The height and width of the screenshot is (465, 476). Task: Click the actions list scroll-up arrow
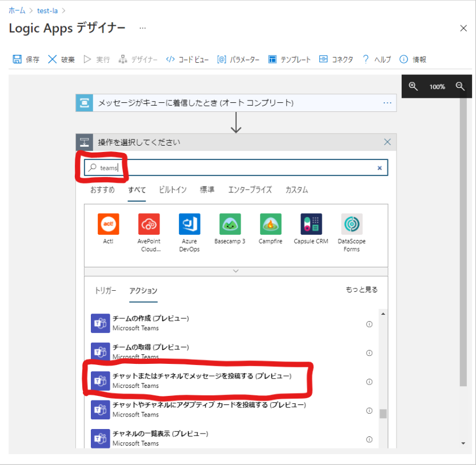tap(383, 314)
